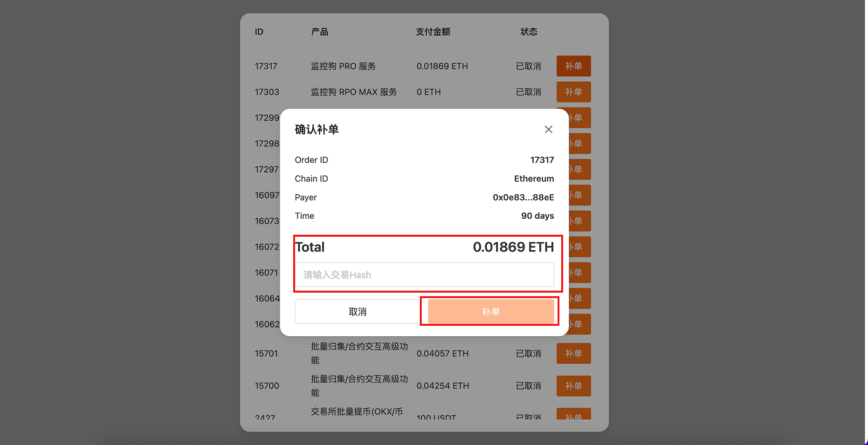The image size is (868, 445).
Task: Click the ID column header
Action: (259, 31)
